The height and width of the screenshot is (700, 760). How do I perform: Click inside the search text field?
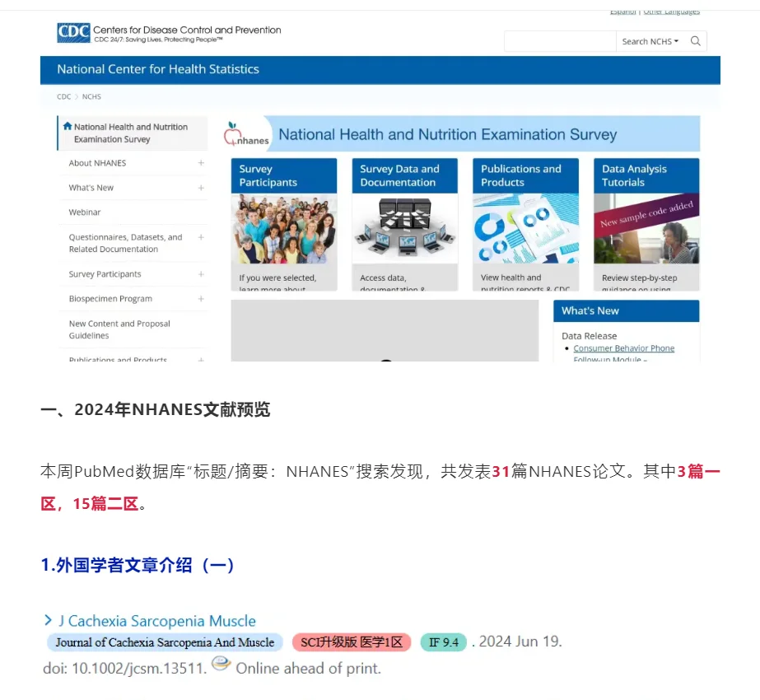pos(560,41)
